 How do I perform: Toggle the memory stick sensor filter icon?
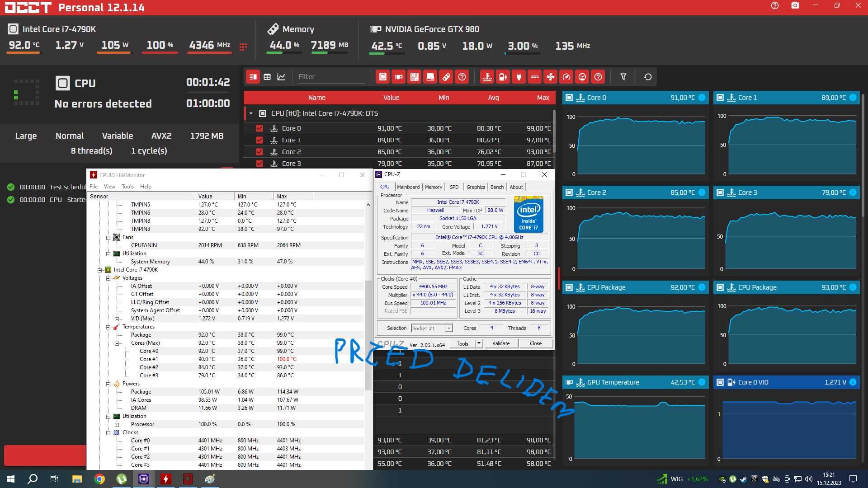[446, 77]
